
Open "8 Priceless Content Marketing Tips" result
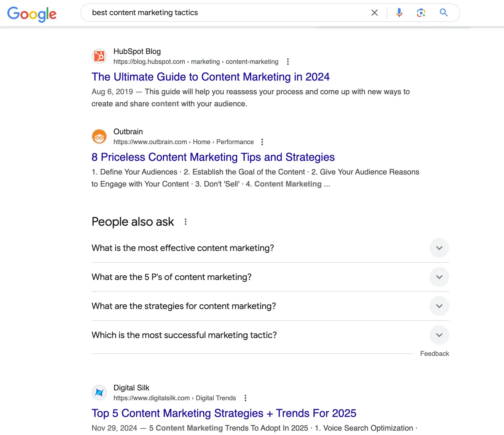[213, 157]
